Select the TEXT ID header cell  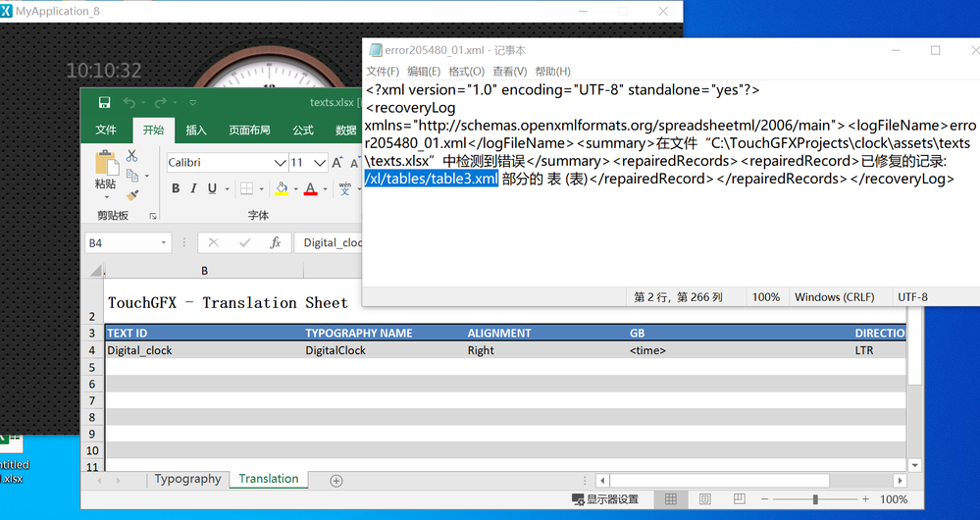pos(204,334)
